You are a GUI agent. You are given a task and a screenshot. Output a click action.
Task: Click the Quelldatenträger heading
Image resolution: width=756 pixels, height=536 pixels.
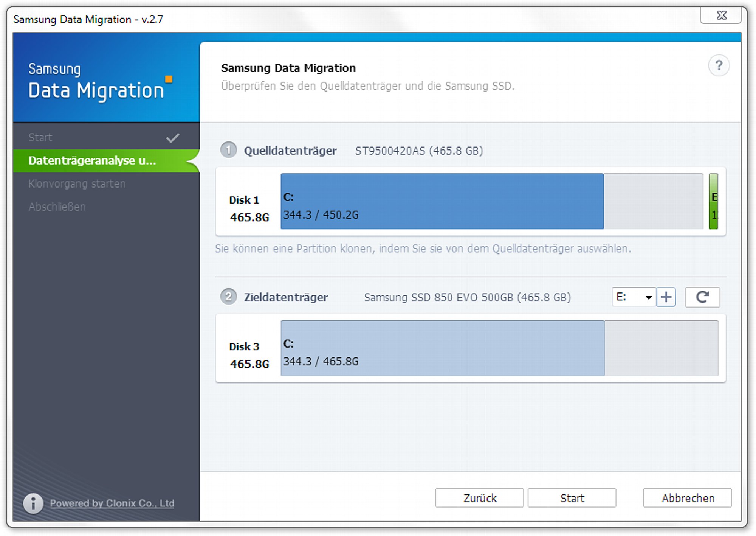[x=290, y=151]
